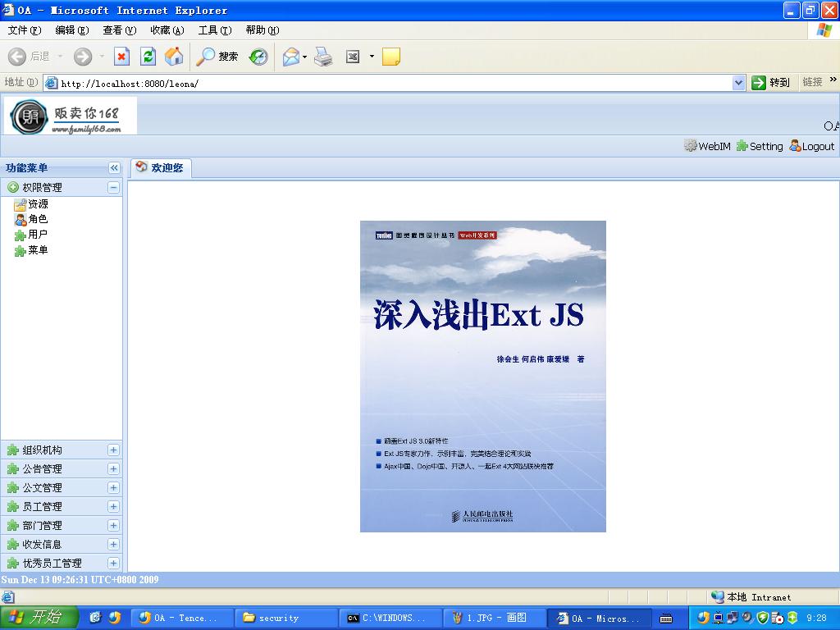Click the 本地 Intranet status zone
Image resolution: width=840 pixels, height=630 pixels.
[751, 597]
